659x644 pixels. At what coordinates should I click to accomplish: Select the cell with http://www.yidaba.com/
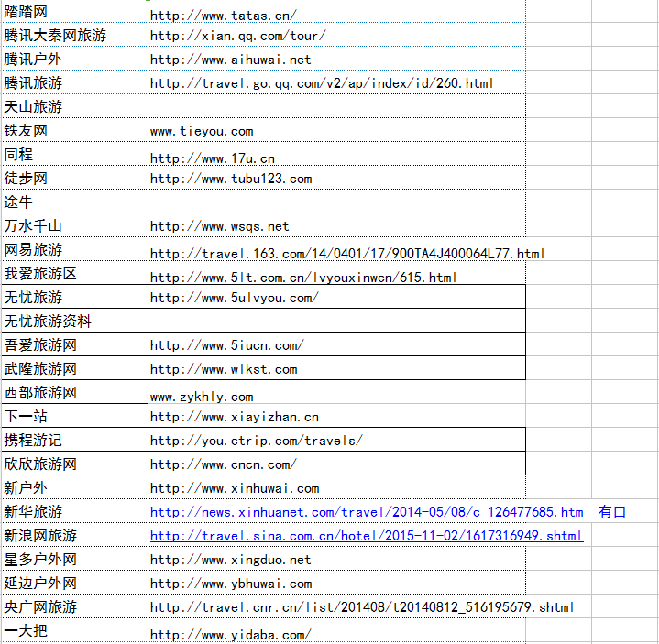coord(336,629)
